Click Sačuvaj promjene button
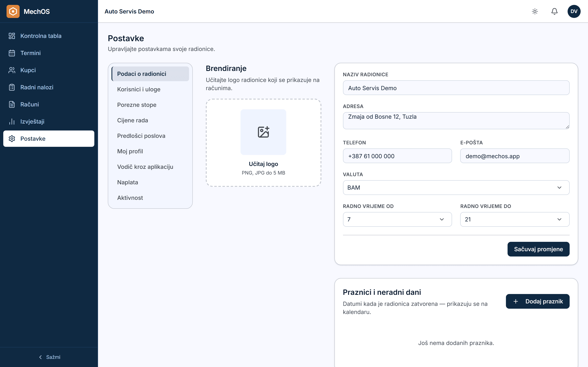 tap(538, 249)
